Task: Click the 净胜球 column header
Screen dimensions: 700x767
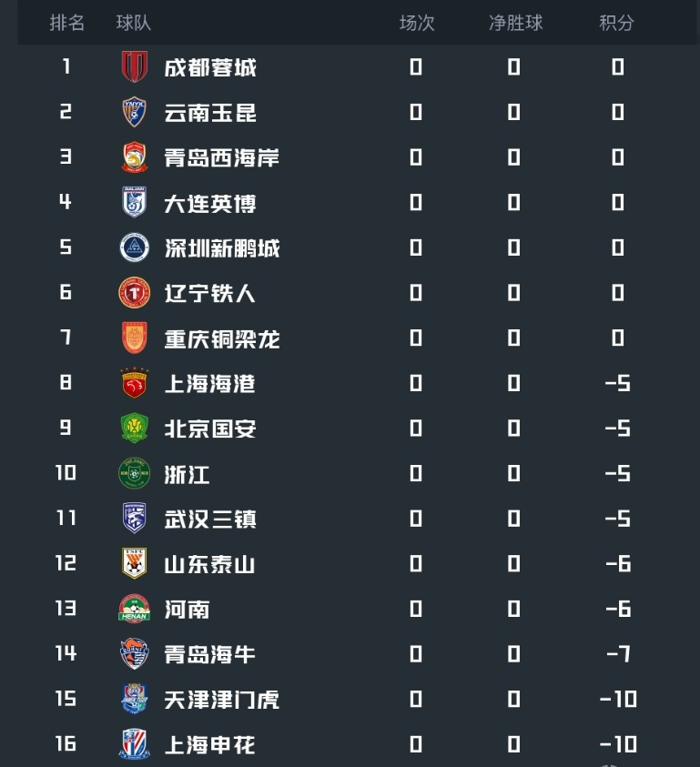Action: click(515, 23)
